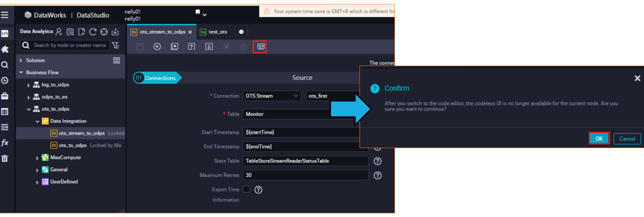
Task: Select ots_to_odps node in the tree
Action: point(72,146)
